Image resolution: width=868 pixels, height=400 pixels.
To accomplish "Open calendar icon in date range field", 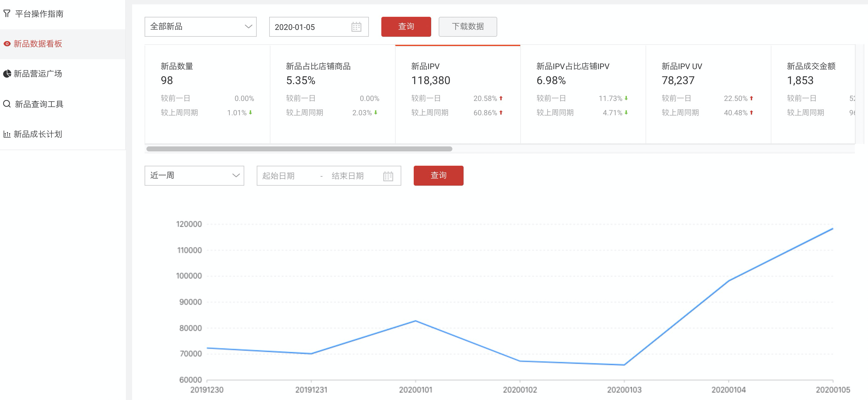I will click(x=388, y=176).
